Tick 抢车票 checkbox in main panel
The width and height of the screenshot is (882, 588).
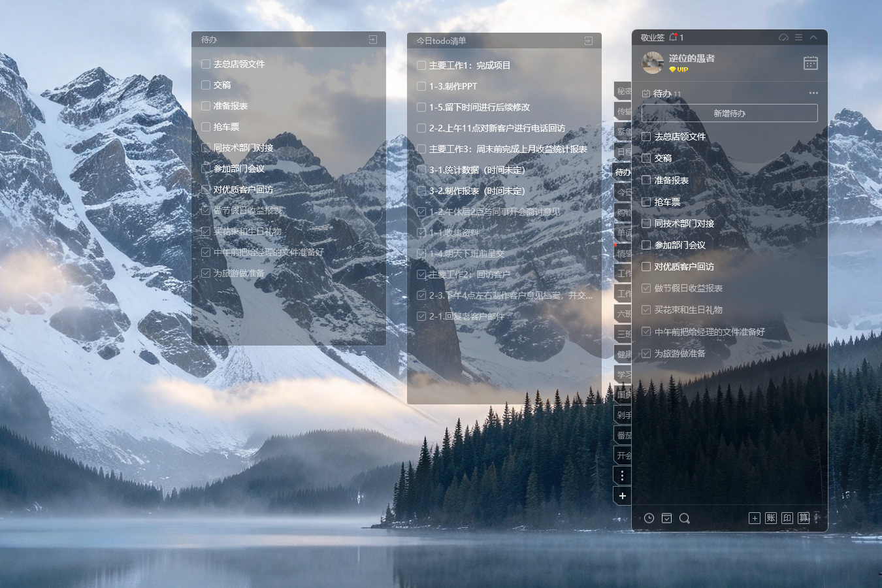(646, 202)
